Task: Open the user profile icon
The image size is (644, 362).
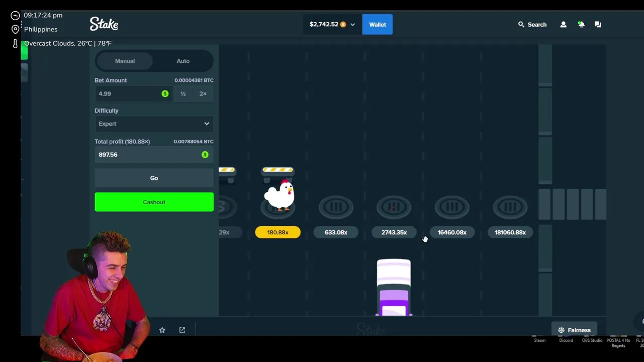Action: pyautogui.click(x=563, y=24)
